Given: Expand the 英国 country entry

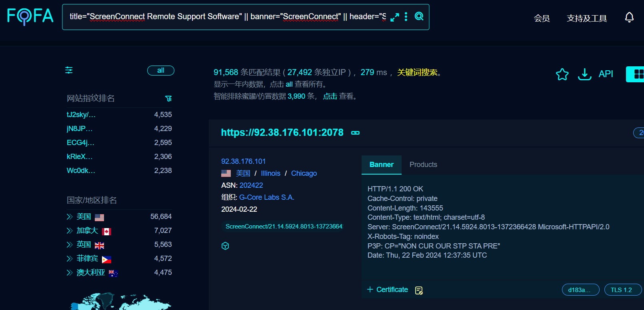Looking at the screenshot, I should (69, 245).
